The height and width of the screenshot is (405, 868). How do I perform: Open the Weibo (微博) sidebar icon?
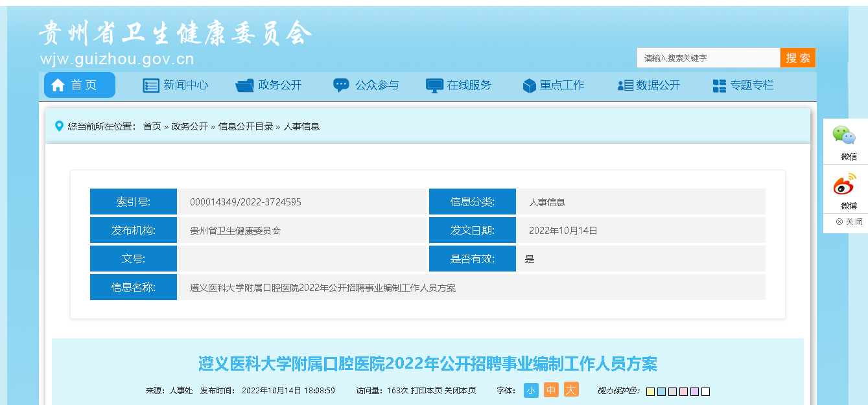click(x=844, y=185)
